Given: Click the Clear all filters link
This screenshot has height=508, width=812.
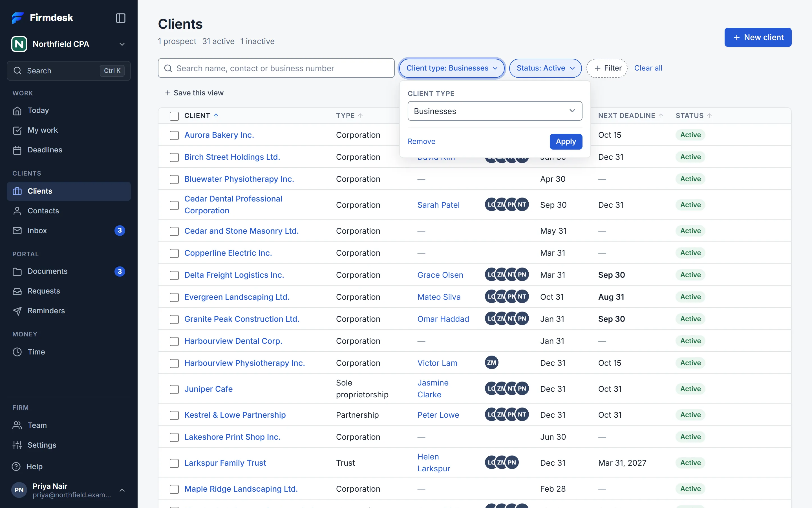Looking at the screenshot, I should (648, 68).
